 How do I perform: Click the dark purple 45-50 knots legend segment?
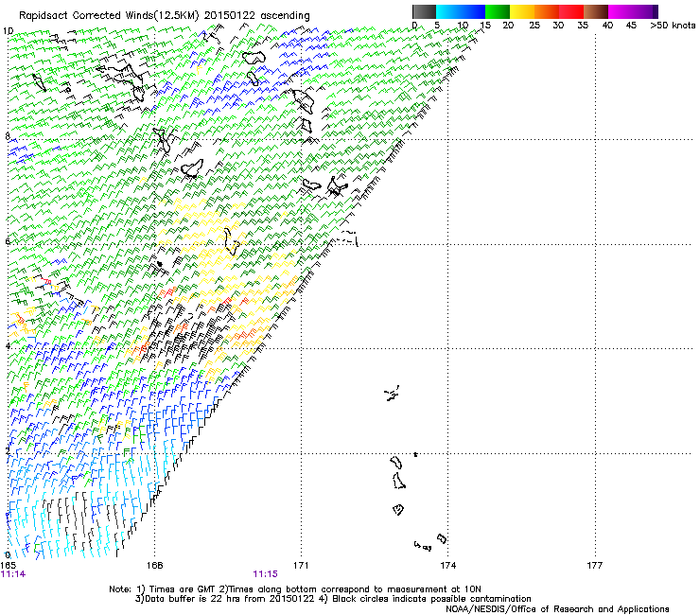pos(645,11)
